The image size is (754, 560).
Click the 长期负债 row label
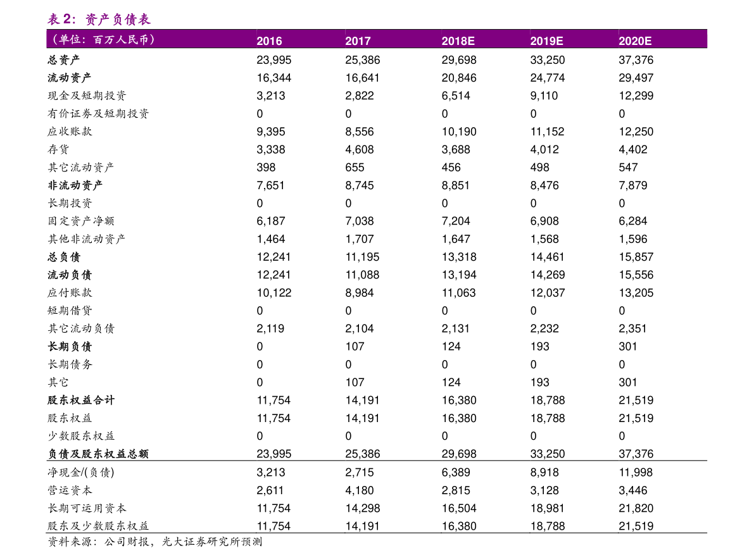click(69, 346)
